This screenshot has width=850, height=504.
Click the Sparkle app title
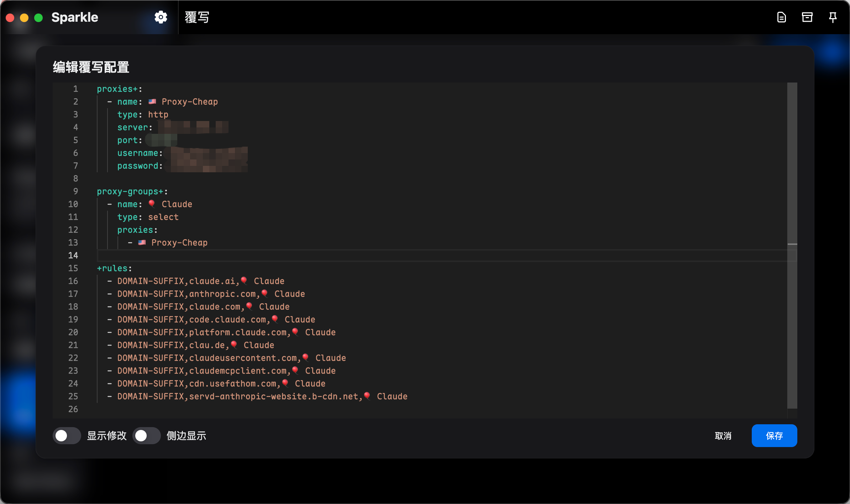coord(75,17)
